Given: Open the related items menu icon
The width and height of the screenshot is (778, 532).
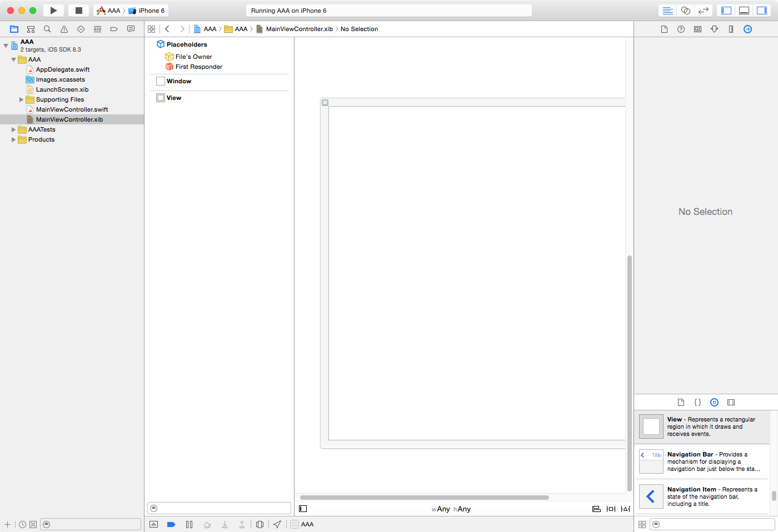Looking at the screenshot, I should (151, 29).
